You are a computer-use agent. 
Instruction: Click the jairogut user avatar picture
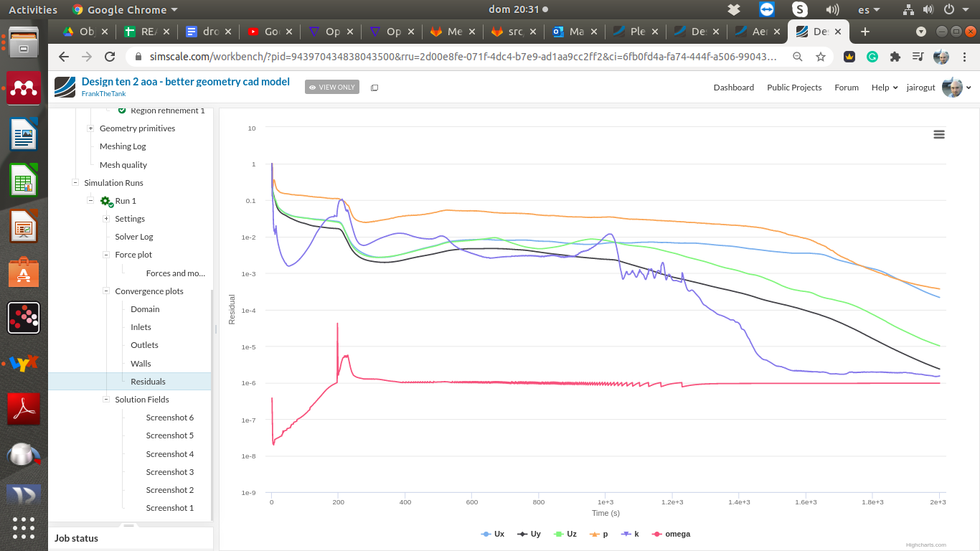pyautogui.click(x=952, y=88)
